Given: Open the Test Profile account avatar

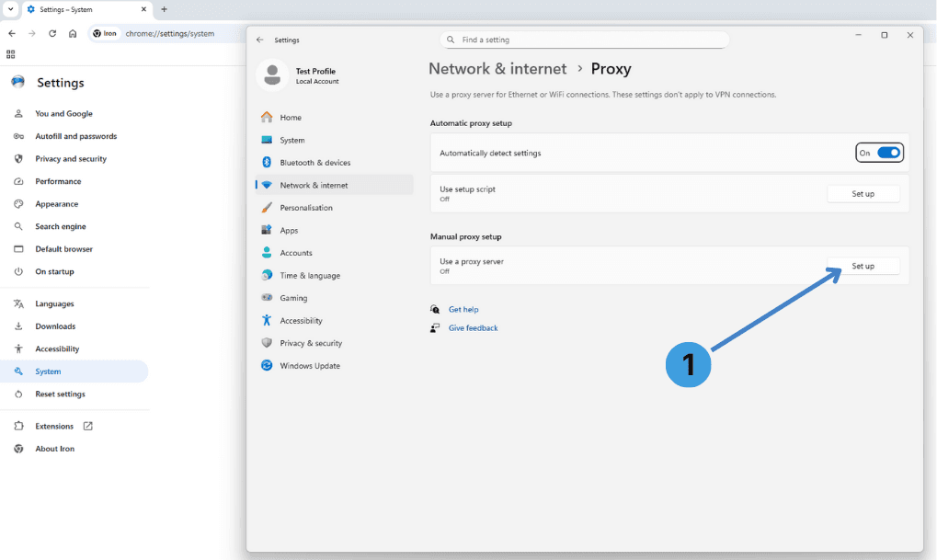Looking at the screenshot, I should point(272,75).
